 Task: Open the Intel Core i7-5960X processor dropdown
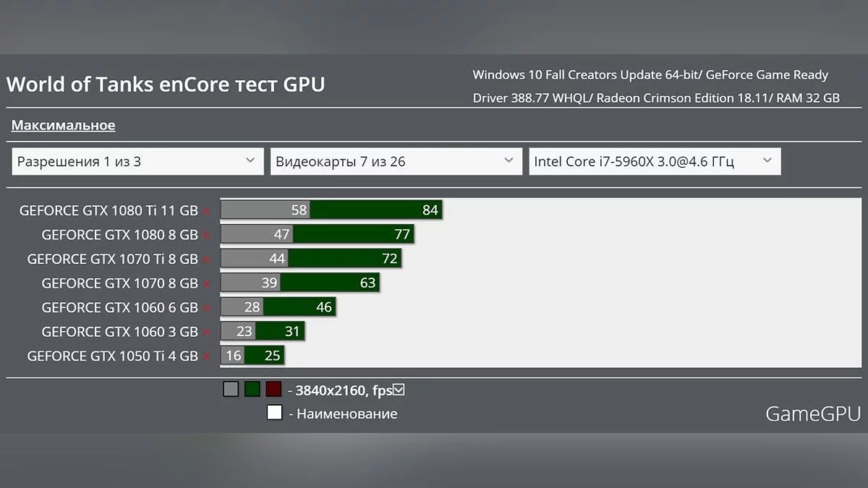655,161
